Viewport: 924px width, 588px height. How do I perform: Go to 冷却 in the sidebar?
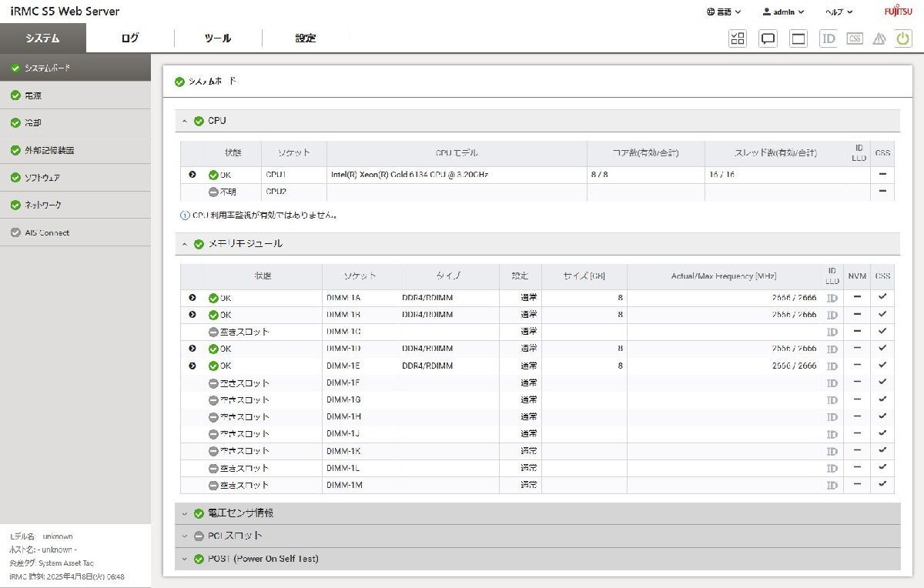(x=75, y=123)
